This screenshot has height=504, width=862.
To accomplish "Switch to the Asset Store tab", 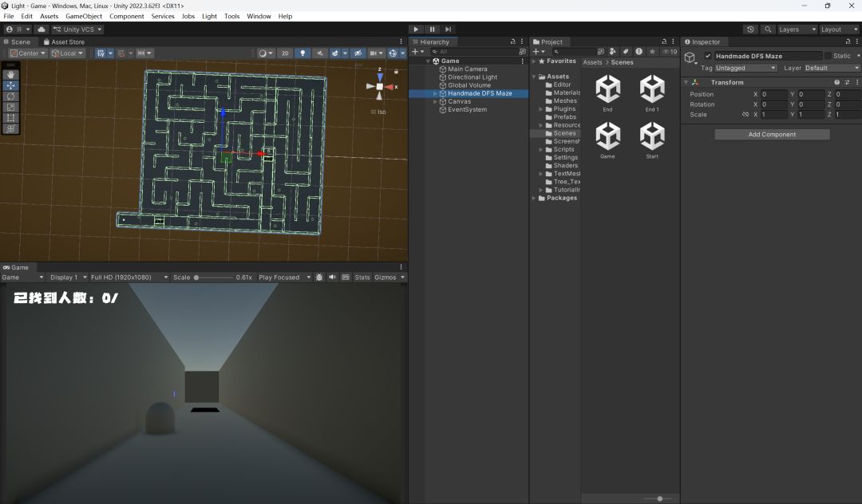I will [64, 41].
